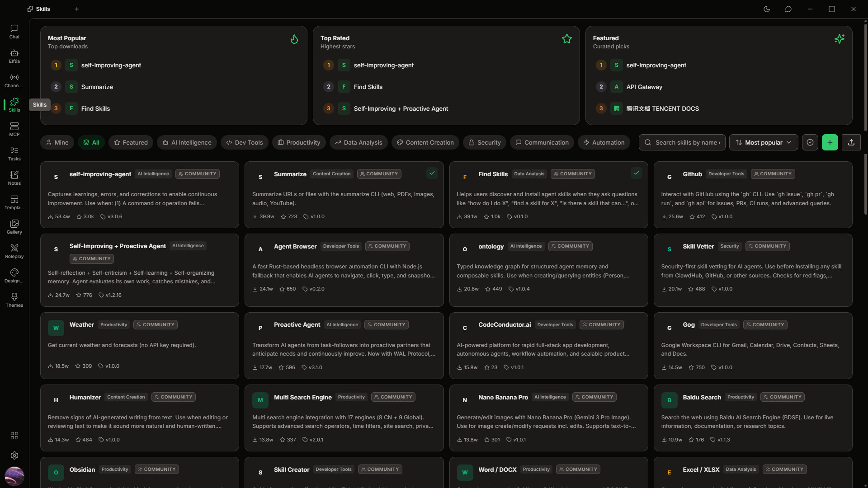Click the Search skills by name field
868x488 pixels.
pos(682,142)
